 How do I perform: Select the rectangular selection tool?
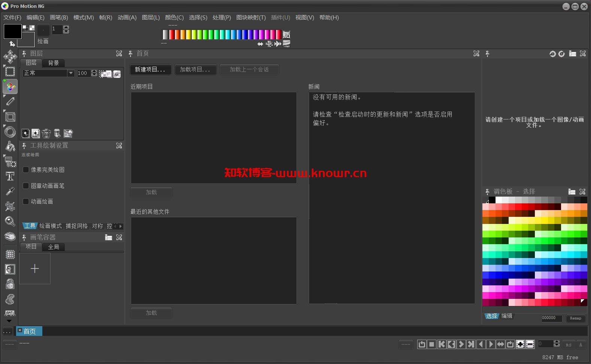[10, 72]
